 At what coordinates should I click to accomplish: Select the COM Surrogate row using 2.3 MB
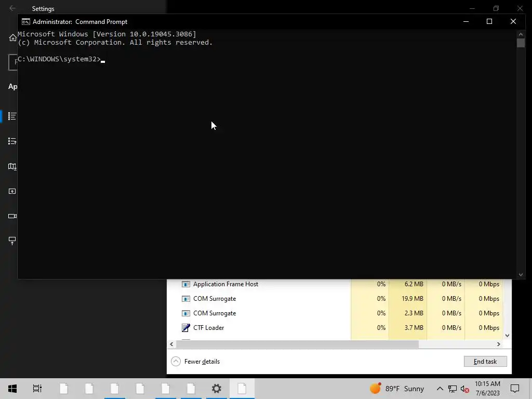(x=335, y=313)
